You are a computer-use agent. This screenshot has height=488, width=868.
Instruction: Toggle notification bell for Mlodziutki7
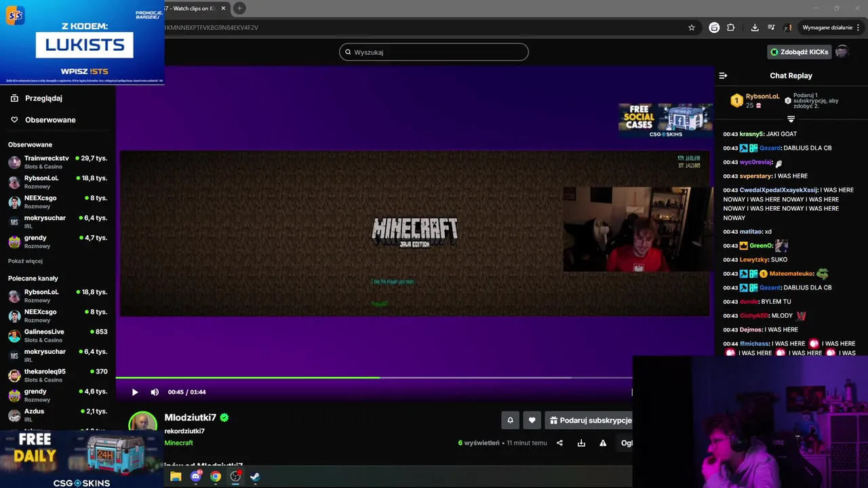point(510,420)
